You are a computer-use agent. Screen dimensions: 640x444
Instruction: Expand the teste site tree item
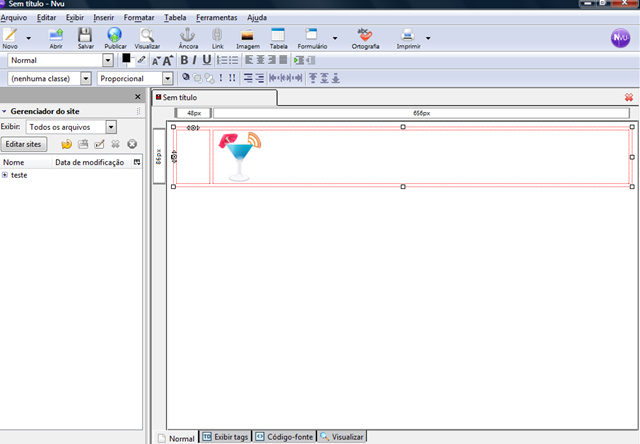pyautogui.click(x=4, y=175)
